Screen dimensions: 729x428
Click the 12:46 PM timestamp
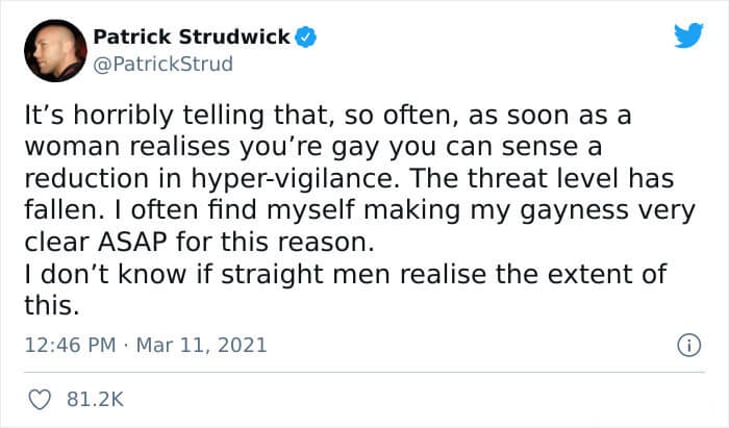70,345
